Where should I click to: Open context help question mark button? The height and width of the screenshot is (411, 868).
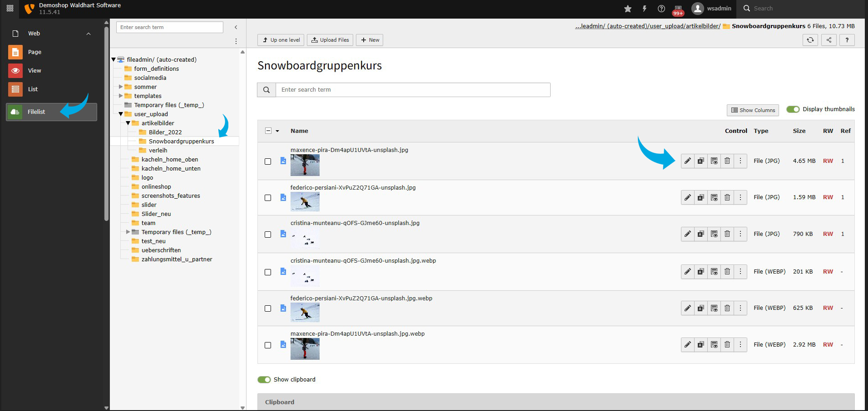(847, 40)
